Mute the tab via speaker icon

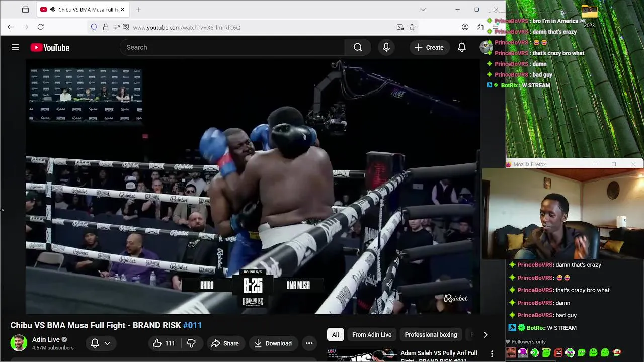(53, 10)
